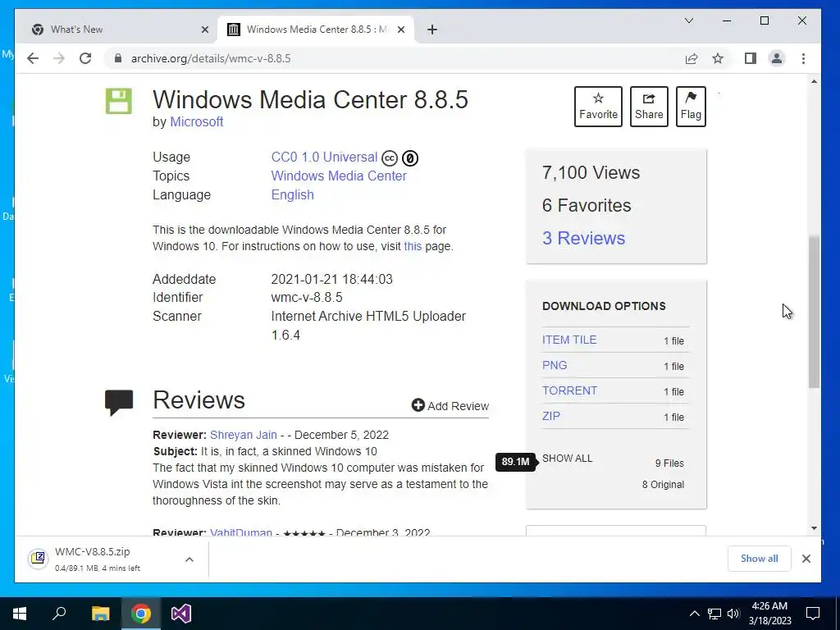This screenshot has height=630, width=840.
Task: Open the Microsoft creator link
Action: (x=197, y=121)
